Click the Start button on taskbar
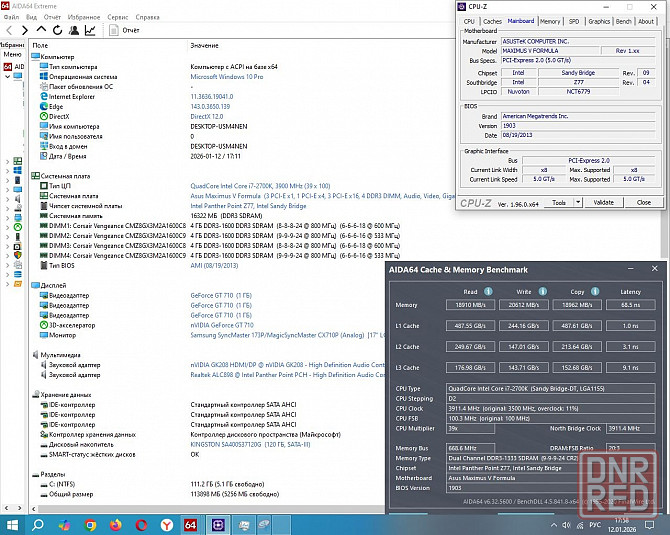The width and height of the screenshot is (670, 535). pyautogui.click(x=12, y=524)
